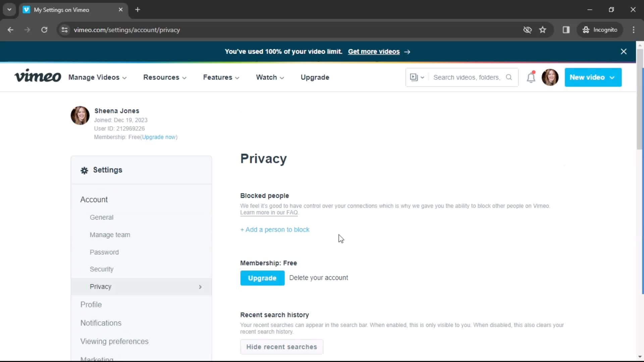Bookmark this page with the star icon
644x362 pixels.
tap(543, 30)
